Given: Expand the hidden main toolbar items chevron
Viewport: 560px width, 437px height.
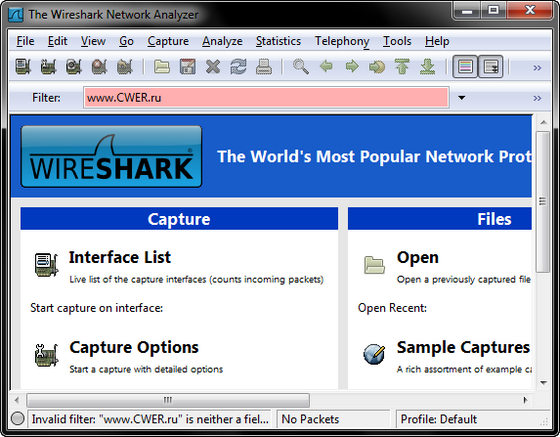Looking at the screenshot, I should (537, 67).
